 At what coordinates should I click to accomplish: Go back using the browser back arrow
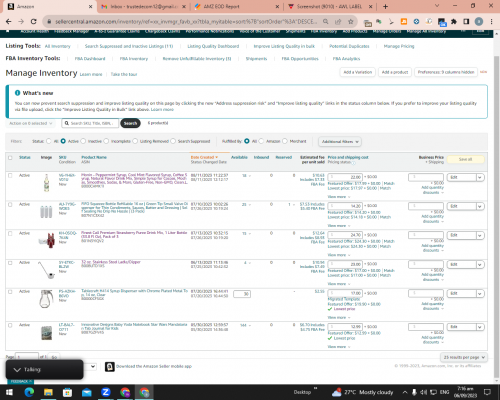tap(9, 21)
